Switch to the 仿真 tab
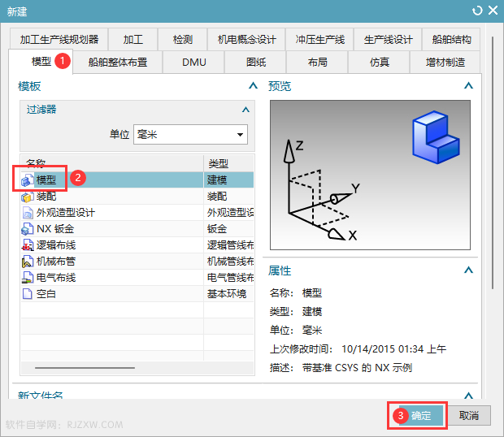Screen dimensions: 504x437 pyautogui.click(x=379, y=62)
